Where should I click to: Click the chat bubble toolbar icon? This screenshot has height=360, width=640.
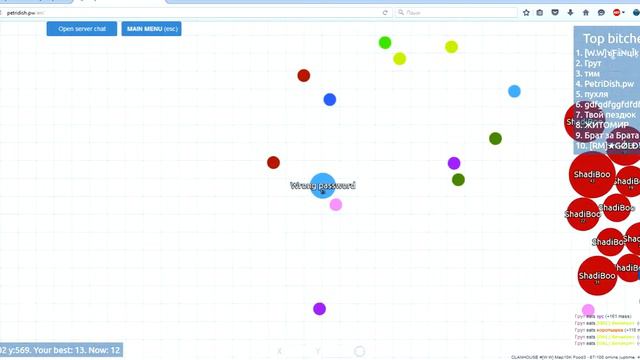[x=601, y=13]
